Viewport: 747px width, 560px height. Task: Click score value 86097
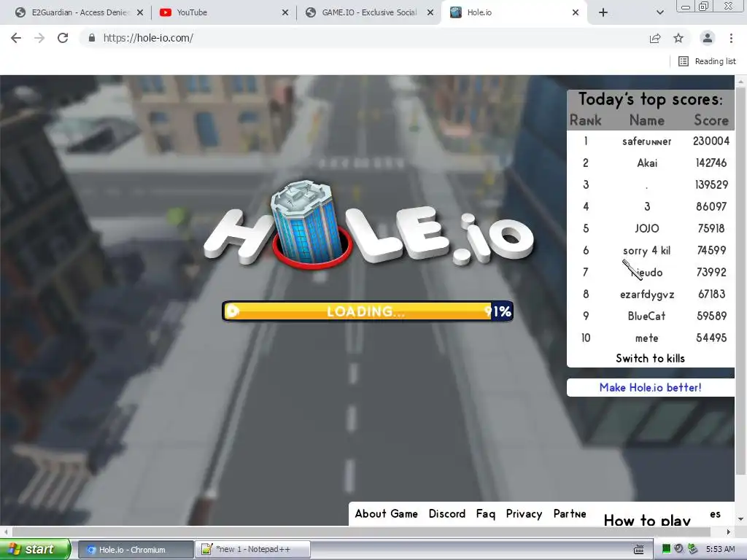point(711,206)
